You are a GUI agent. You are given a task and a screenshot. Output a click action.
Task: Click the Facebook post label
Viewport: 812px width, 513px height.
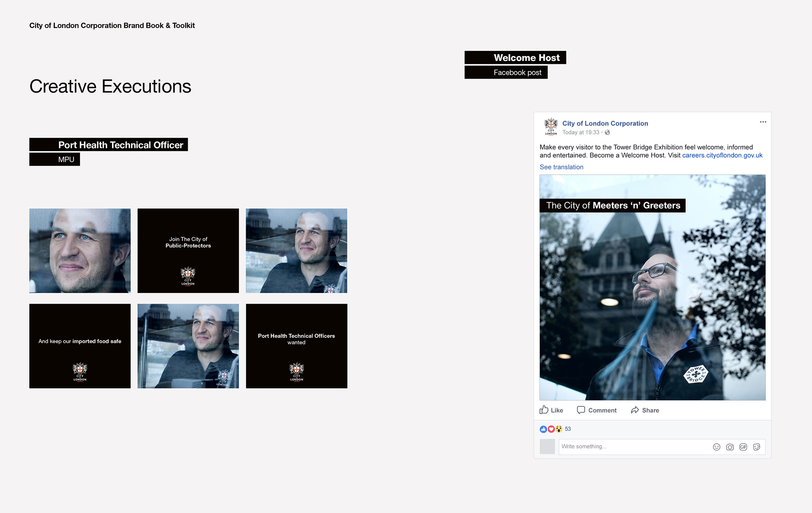(x=506, y=72)
